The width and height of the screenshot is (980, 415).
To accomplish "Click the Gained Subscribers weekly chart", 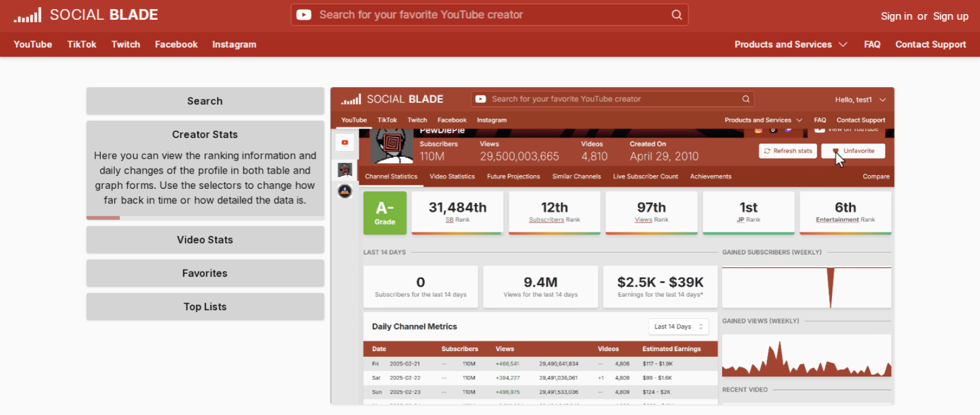I will pos(807,287).
